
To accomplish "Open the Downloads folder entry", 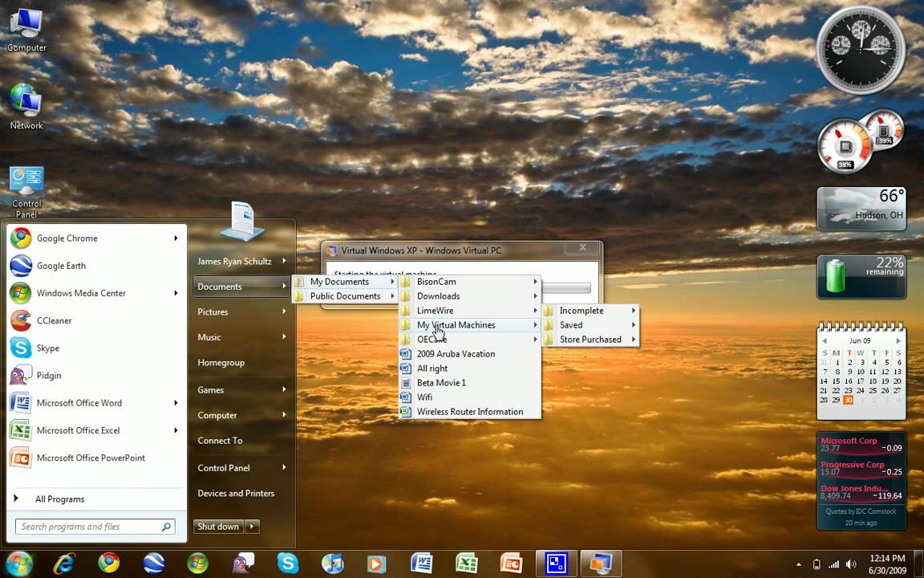I will coord(470,296).
